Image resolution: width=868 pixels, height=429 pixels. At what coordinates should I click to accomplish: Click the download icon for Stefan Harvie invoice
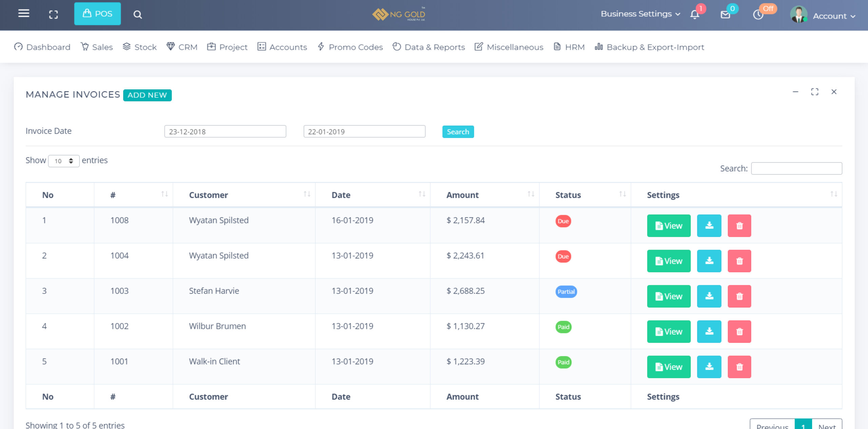(x=709, y=296)
